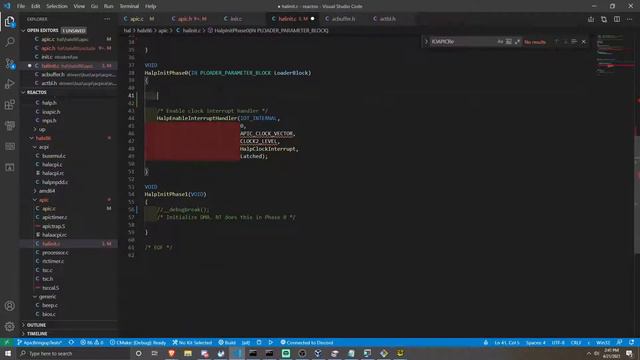Viewport: 640px width, 360px height.
Task: Open processor.c in the file tree
Action: [x=55, y=252]
